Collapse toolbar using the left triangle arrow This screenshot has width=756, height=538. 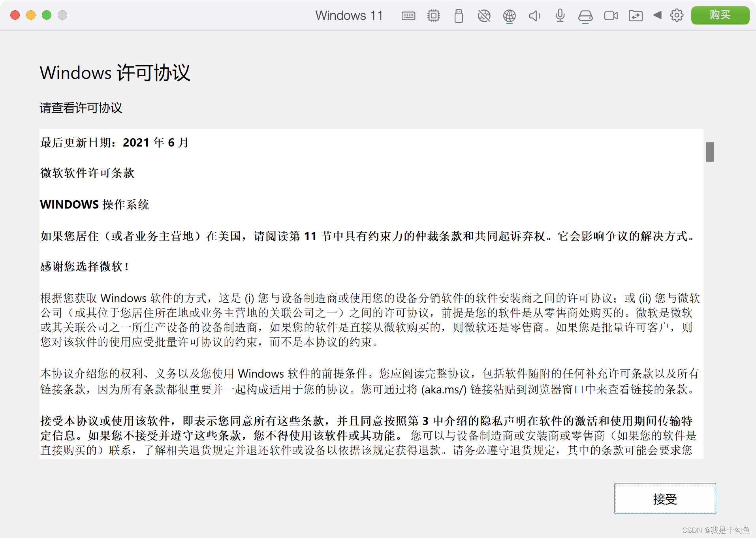pos(657,15)
